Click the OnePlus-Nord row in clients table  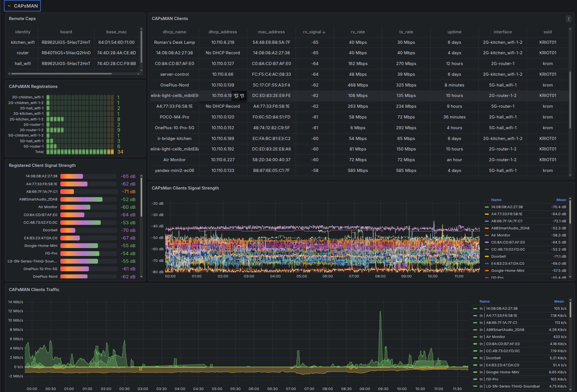[174, 85]
